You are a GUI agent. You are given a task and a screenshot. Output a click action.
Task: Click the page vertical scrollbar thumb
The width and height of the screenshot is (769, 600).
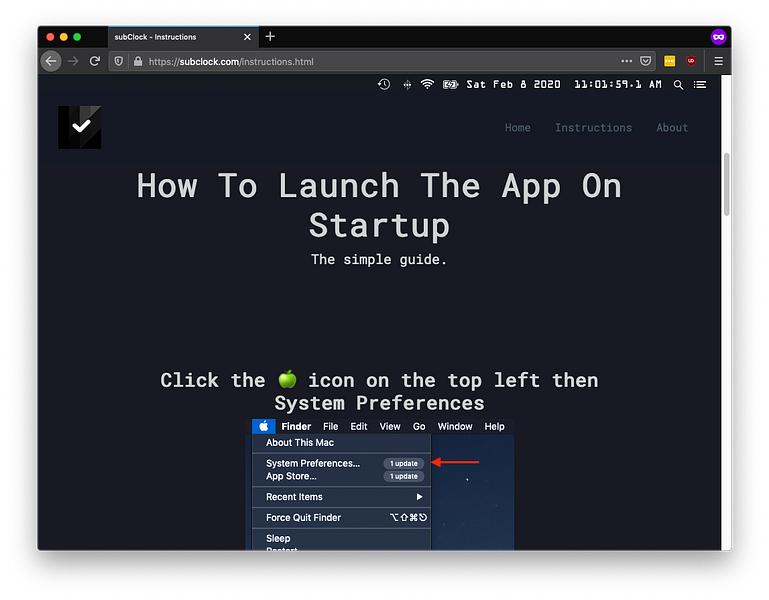pyautogui.click(x=726, y=184)
